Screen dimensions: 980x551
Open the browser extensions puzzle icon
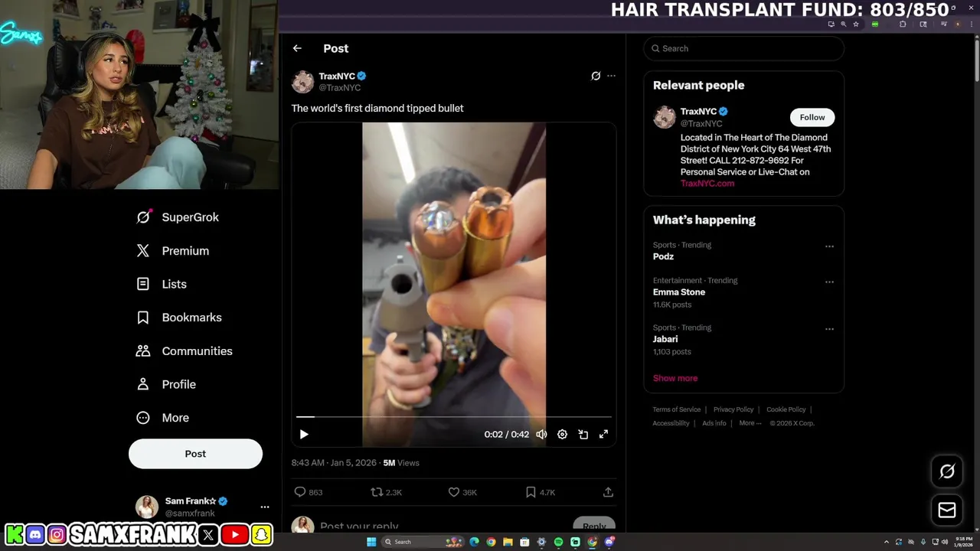(903, 24)
